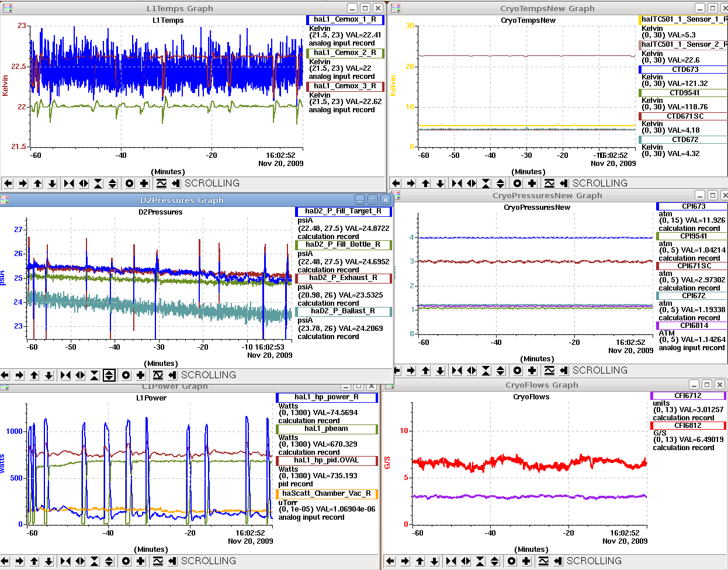728x570 pixels.
Task: Select the CFI6712 legend entry
Action: tap(688, 396)
